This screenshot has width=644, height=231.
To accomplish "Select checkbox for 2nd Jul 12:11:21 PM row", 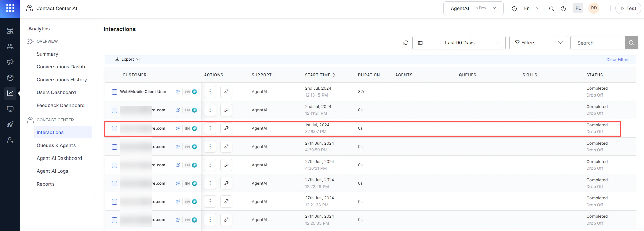I will 115,110.
